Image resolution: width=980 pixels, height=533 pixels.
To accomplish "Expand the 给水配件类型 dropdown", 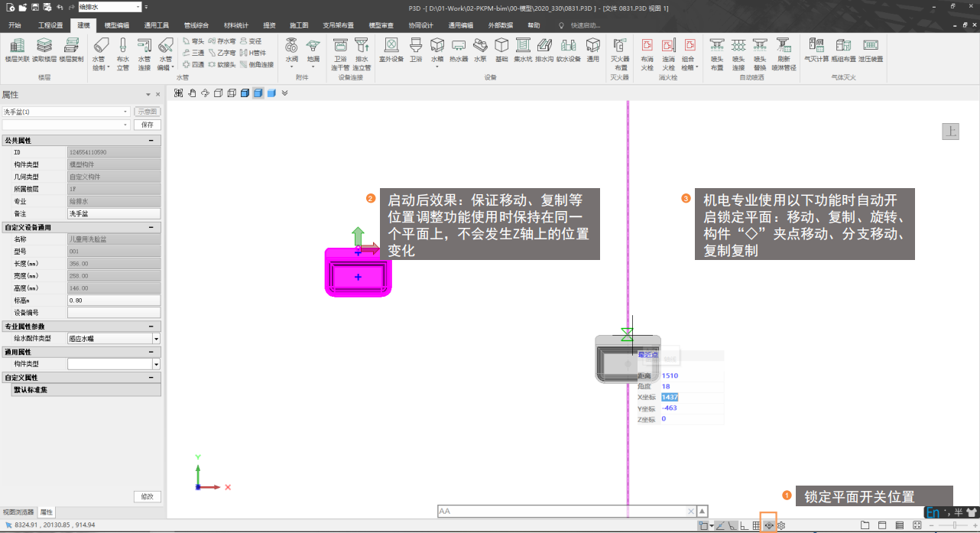I will [156, 338].
